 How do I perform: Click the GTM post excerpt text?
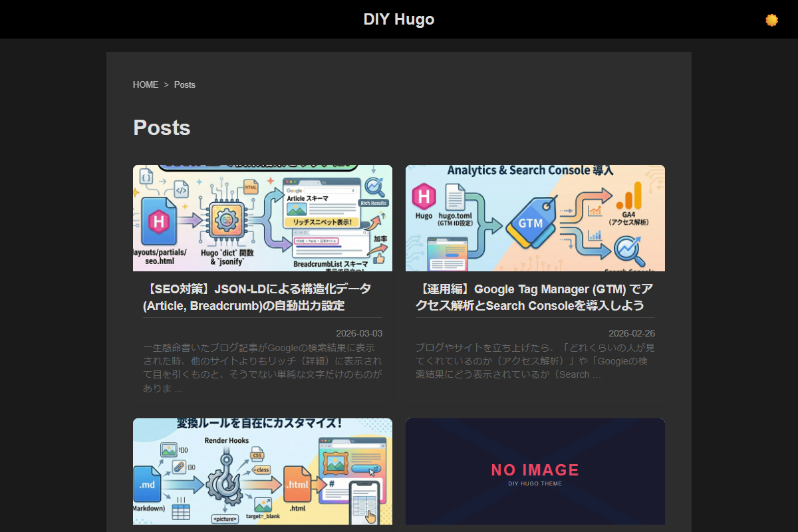pos(535,361)
